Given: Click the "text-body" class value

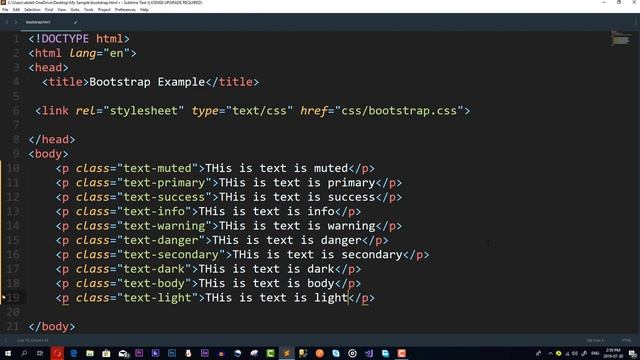Looking at the screenshot, I should [x=154, y=283].
